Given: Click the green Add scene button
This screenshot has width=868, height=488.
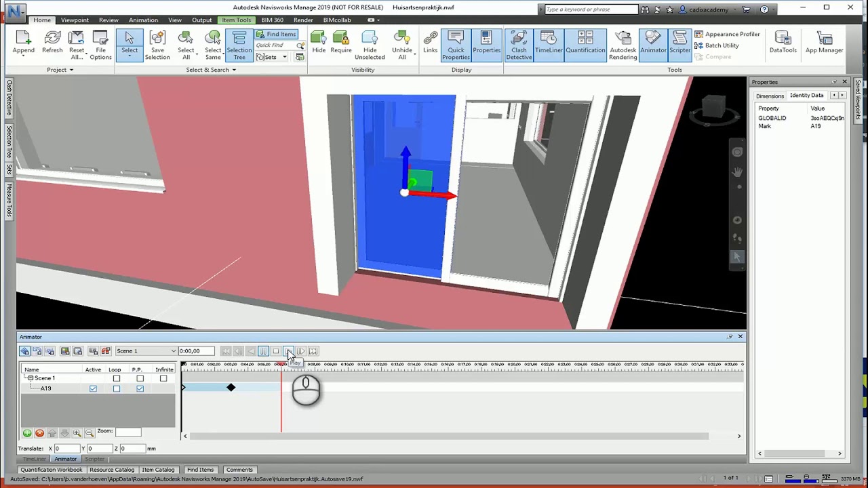Looking at the screenshot, I should 27,433.
